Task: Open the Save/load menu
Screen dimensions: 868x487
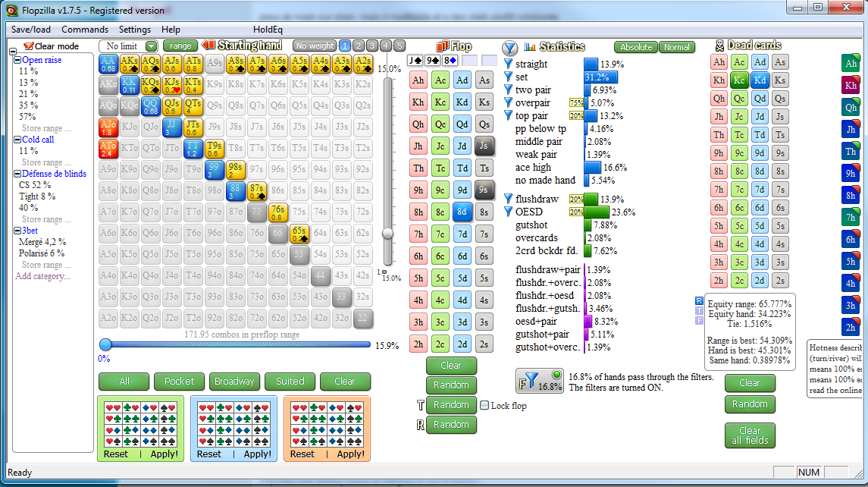Action: pos(30,30)
